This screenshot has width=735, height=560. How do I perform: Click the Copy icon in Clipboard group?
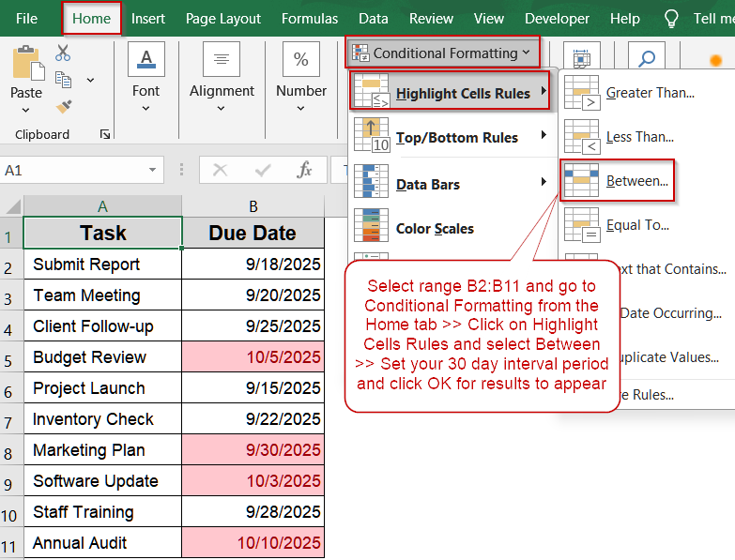pyautogui.click(x=64, y=80)
